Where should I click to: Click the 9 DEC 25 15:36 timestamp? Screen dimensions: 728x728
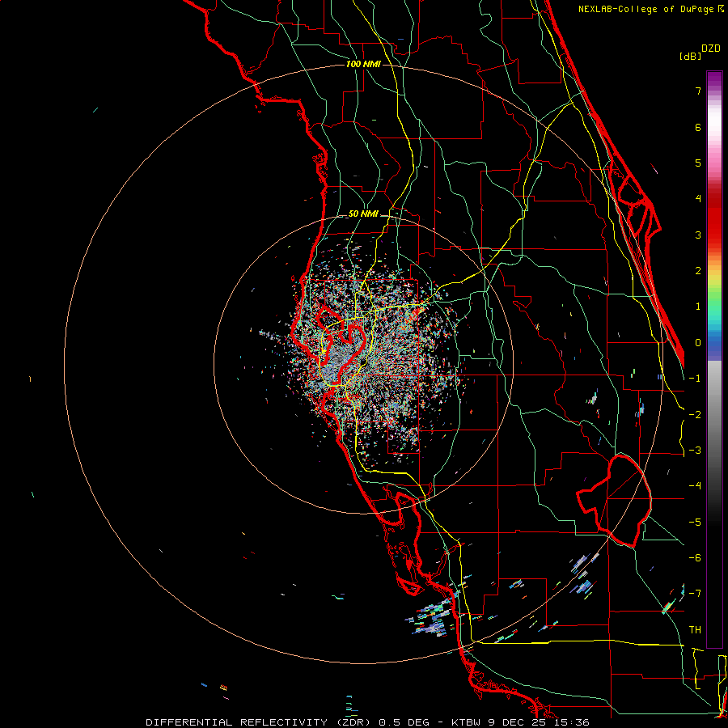[x=539, y=722]
